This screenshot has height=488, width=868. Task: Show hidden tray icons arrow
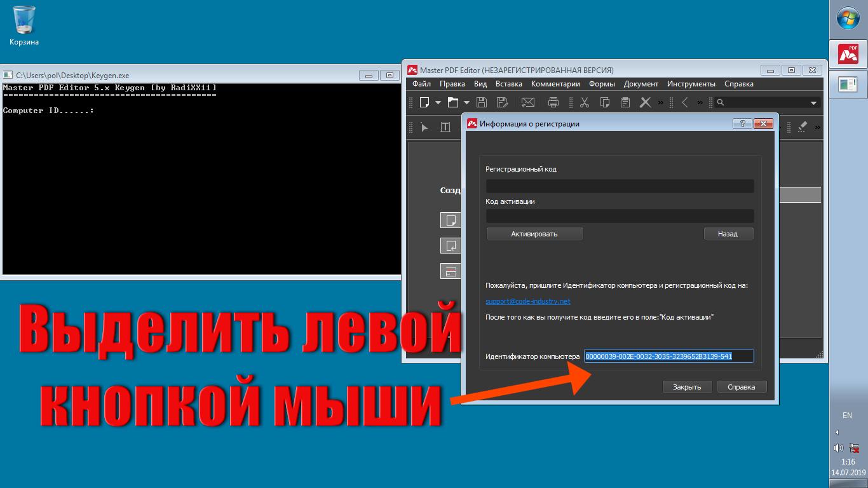[837, 433]
